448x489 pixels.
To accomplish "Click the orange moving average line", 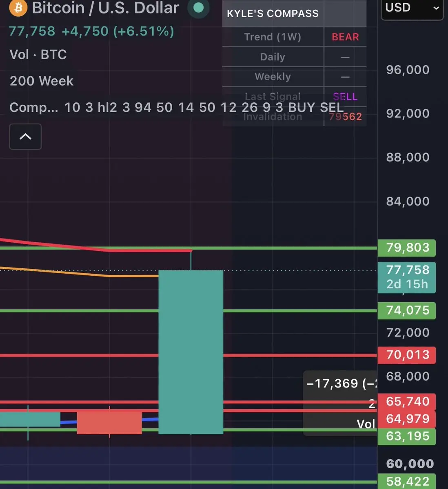I will pyautogui.click(x=79, y=273).
